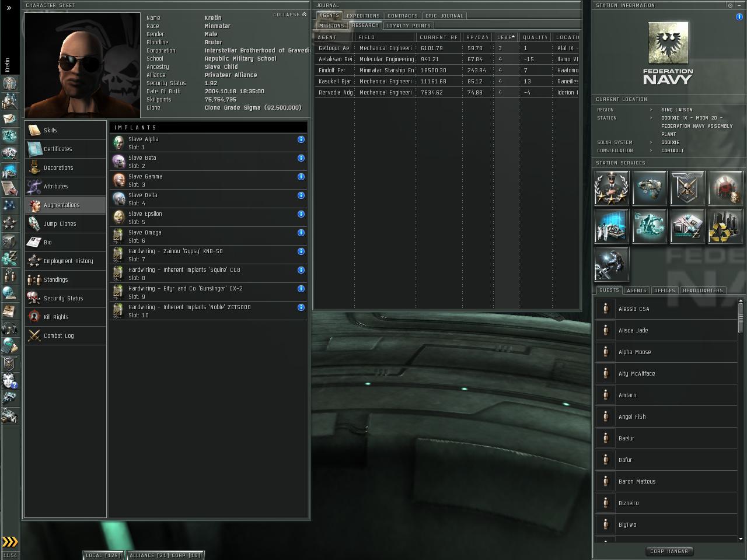
Task: Switch to the Loyalty Points tab
Action: [x=409, y=26]
